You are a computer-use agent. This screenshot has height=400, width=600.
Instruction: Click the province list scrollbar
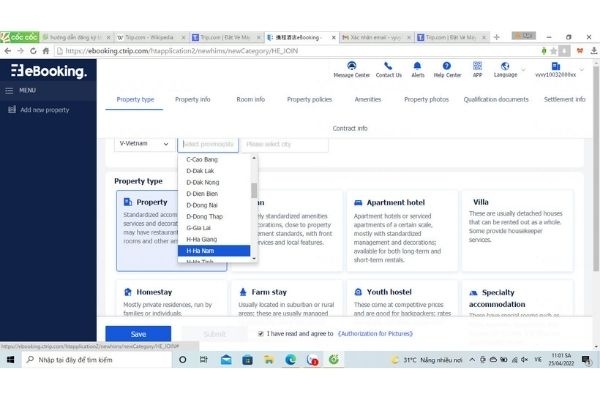(254, 190)
